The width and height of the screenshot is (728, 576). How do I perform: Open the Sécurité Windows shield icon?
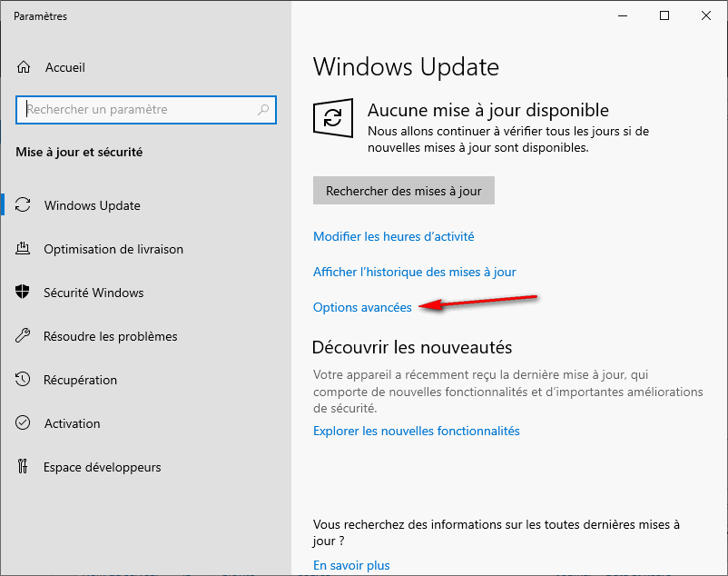25,293
